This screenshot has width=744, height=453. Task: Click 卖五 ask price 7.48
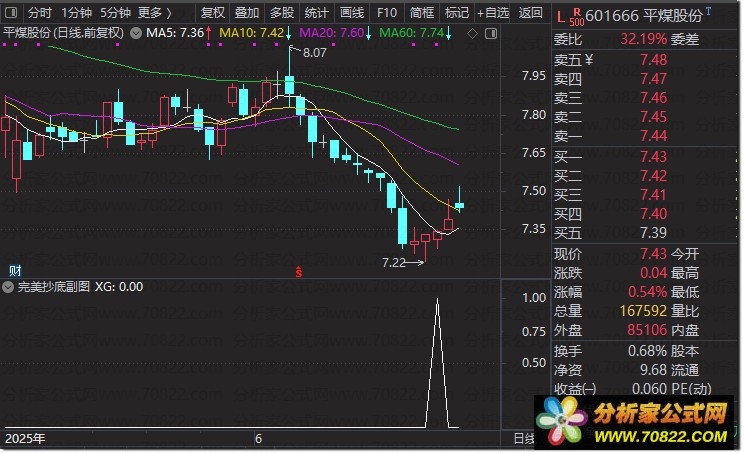(x=653, y=60)
